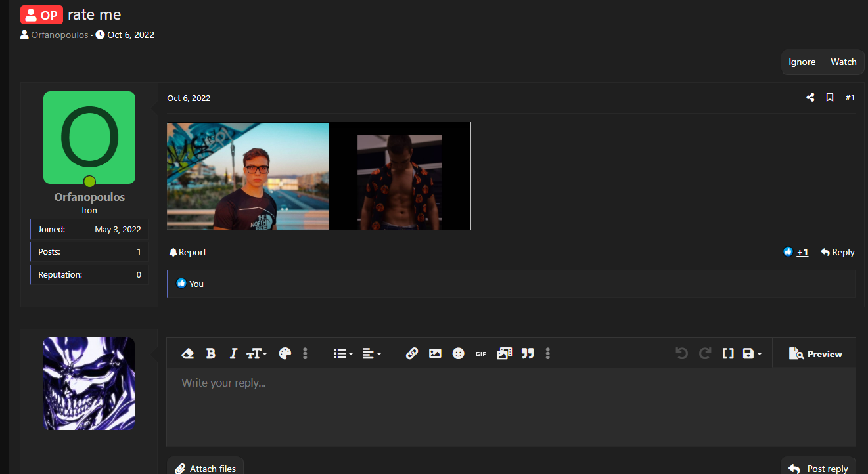Click the red OP badge
868x474 pixels.
click(x=41, y=14)
